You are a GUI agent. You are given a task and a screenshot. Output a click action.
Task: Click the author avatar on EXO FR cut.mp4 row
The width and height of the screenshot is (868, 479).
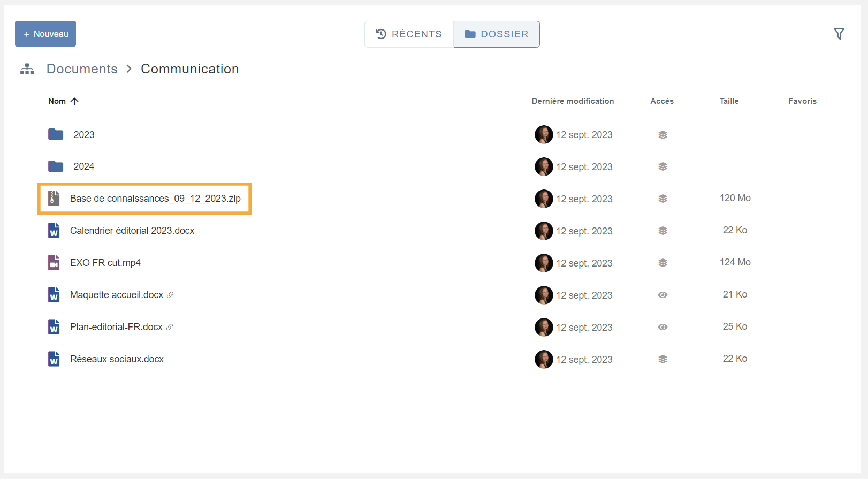click(x=543, y=263)
